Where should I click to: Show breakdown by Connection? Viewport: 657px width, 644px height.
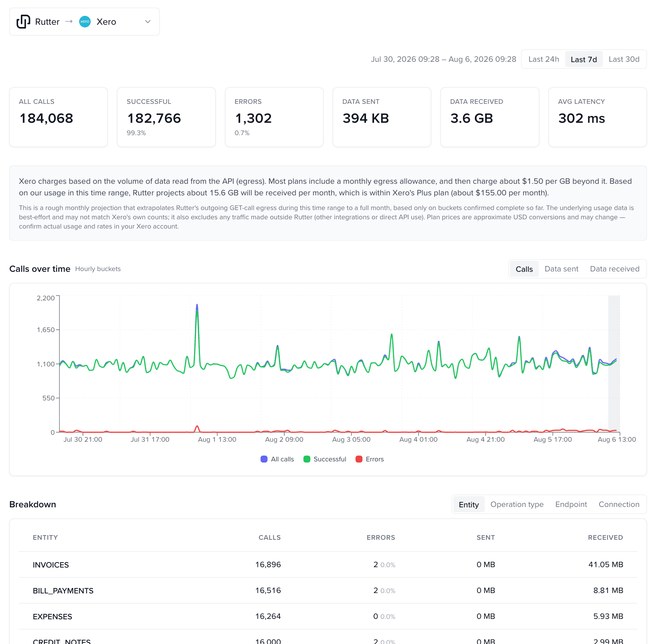tap(619, 504)
